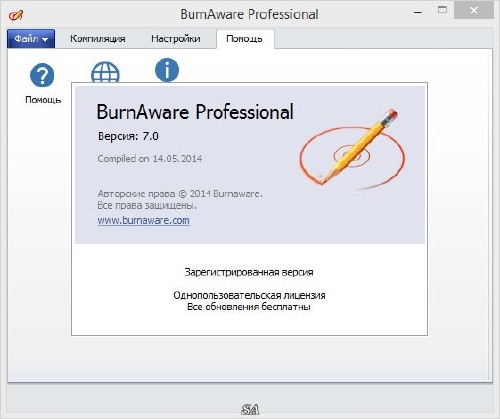
Task: Switch to the Настройки tab
Action: (x=176, y=39)
